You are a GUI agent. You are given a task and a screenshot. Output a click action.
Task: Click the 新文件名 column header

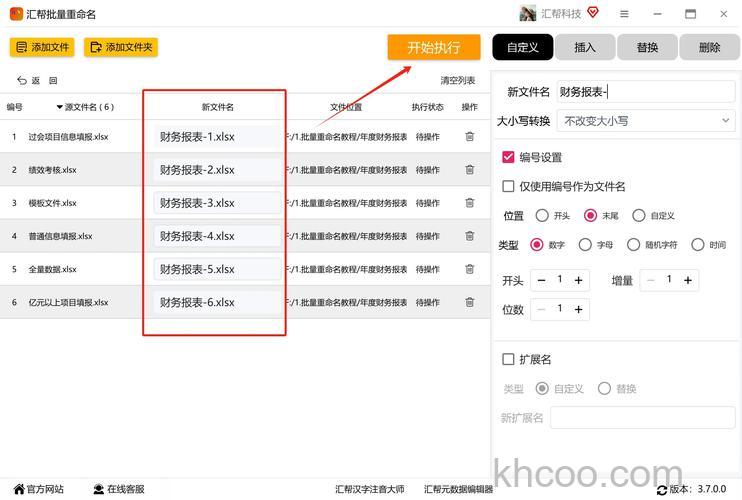(218, 107)
